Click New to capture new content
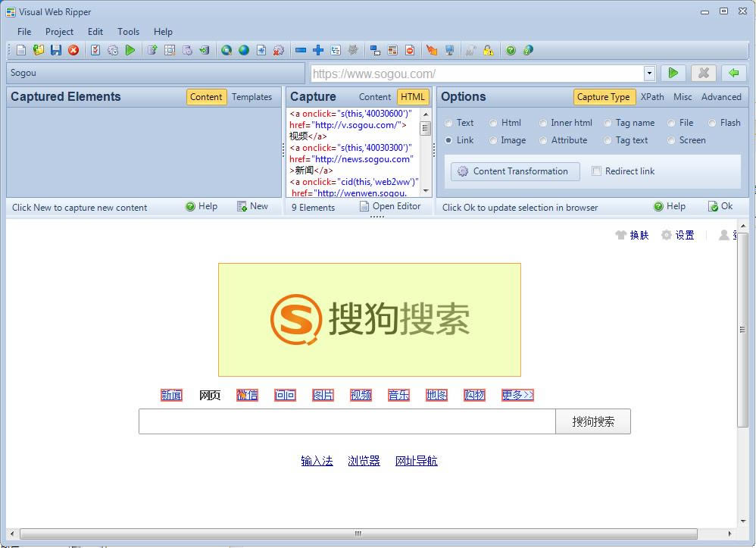This screenshot has width=756, height=548. click(253, 206)
